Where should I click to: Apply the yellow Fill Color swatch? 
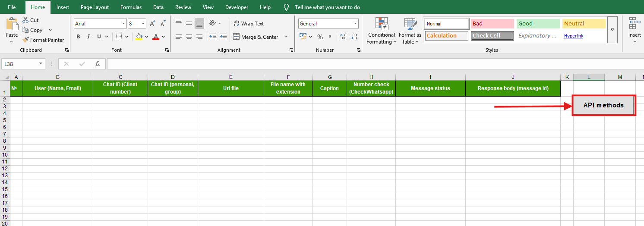click(x=139, y=37)
